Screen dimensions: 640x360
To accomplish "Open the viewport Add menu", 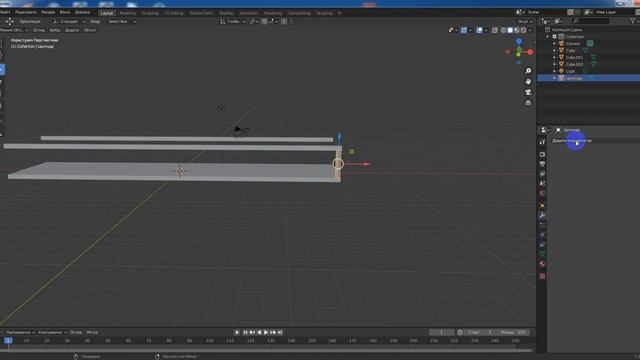I will pyautogui.click(x=72, y=30).
